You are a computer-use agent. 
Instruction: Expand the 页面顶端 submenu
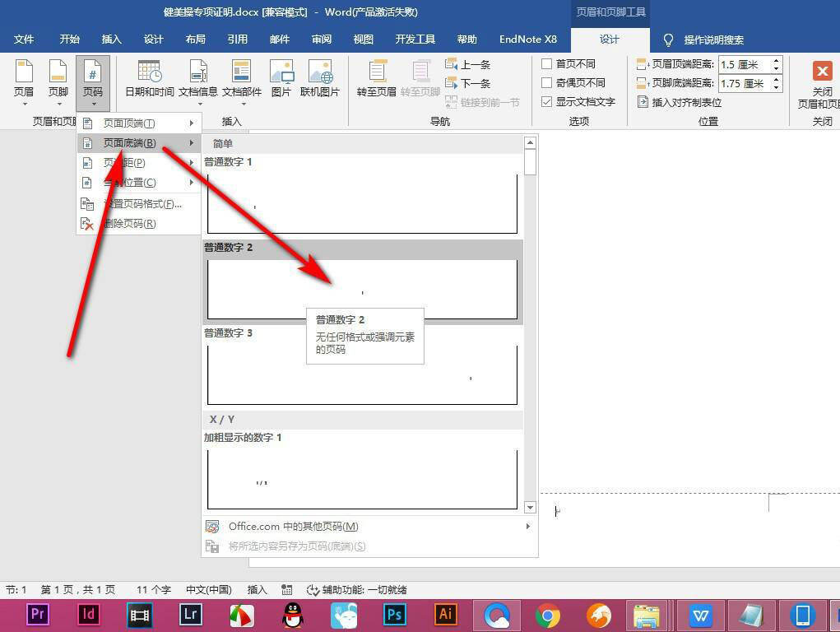point(128,123)
